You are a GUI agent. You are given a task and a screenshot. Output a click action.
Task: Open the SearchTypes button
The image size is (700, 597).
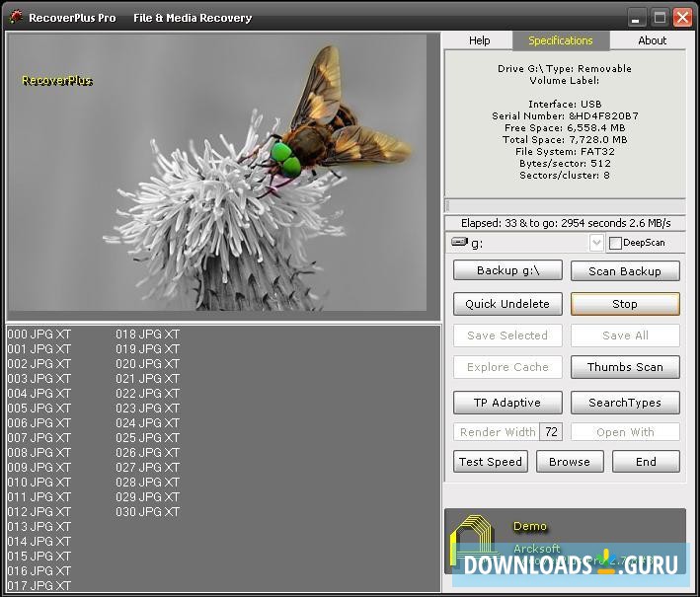click(x=625, y=403)
